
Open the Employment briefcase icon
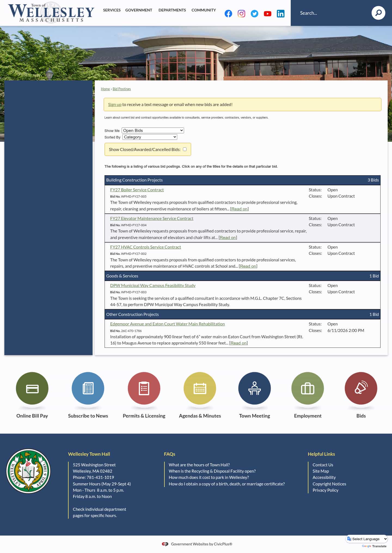pyautogui.click(x=308, y=388)
